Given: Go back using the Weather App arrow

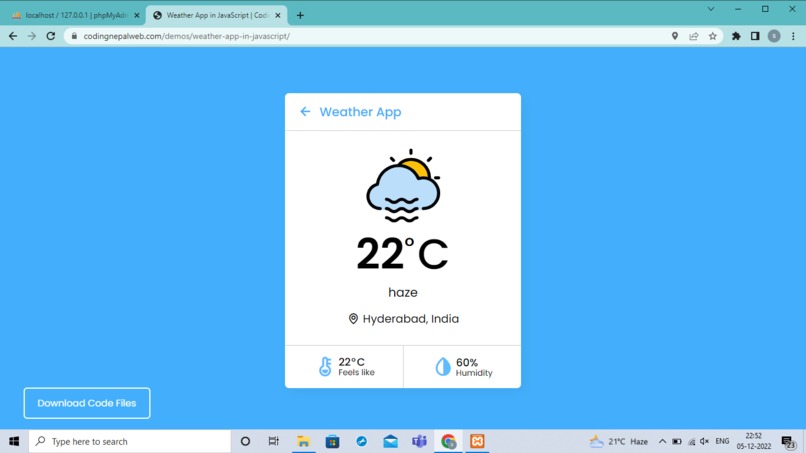Looking at the screenshot, I should (305, 112).
